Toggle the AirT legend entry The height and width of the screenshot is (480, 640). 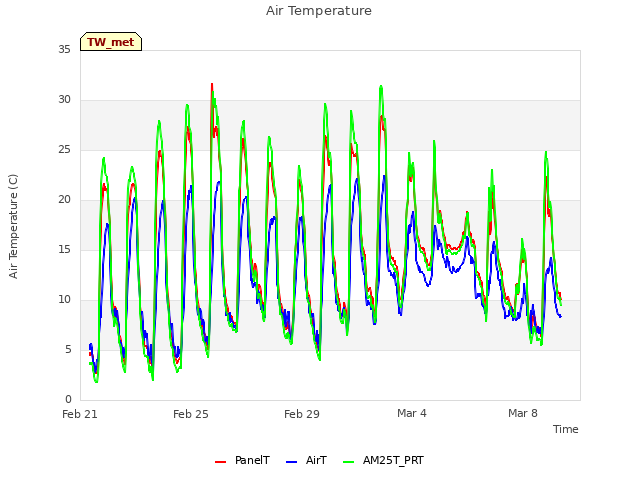point(307,460)
